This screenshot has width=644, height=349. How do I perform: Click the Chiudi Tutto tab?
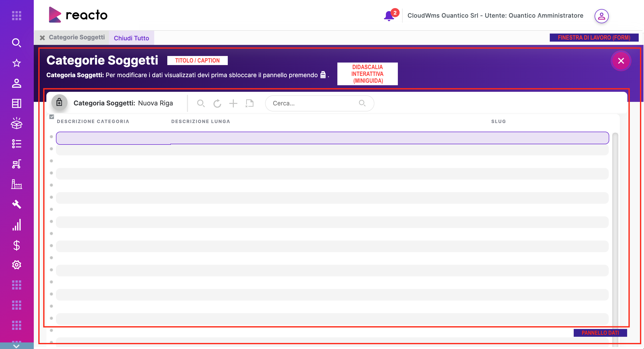coord(131,38)
